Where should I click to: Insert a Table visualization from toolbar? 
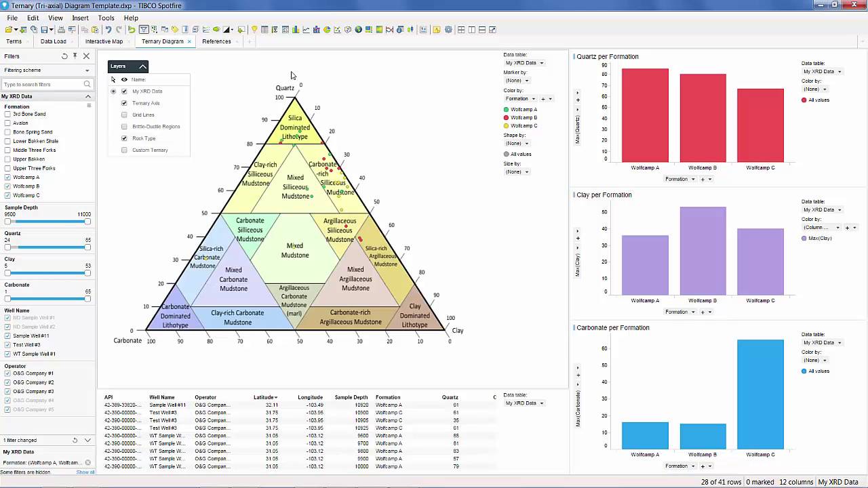264,30
